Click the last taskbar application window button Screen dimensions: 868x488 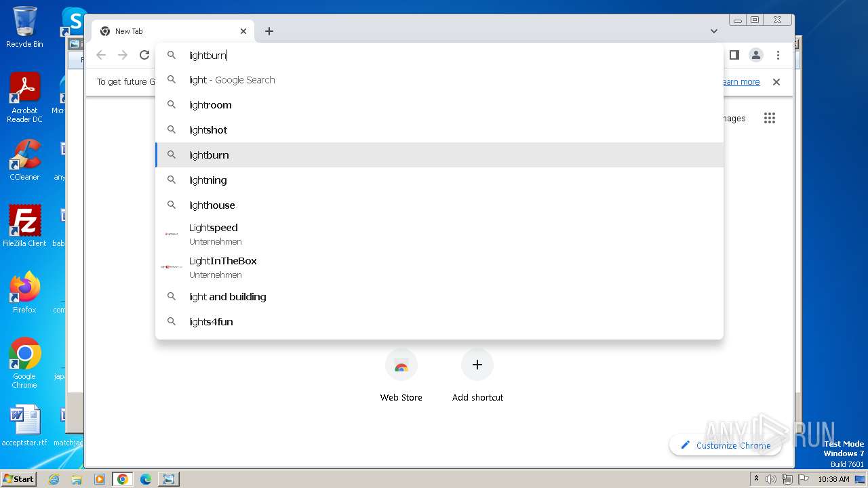tap(168, 479)
